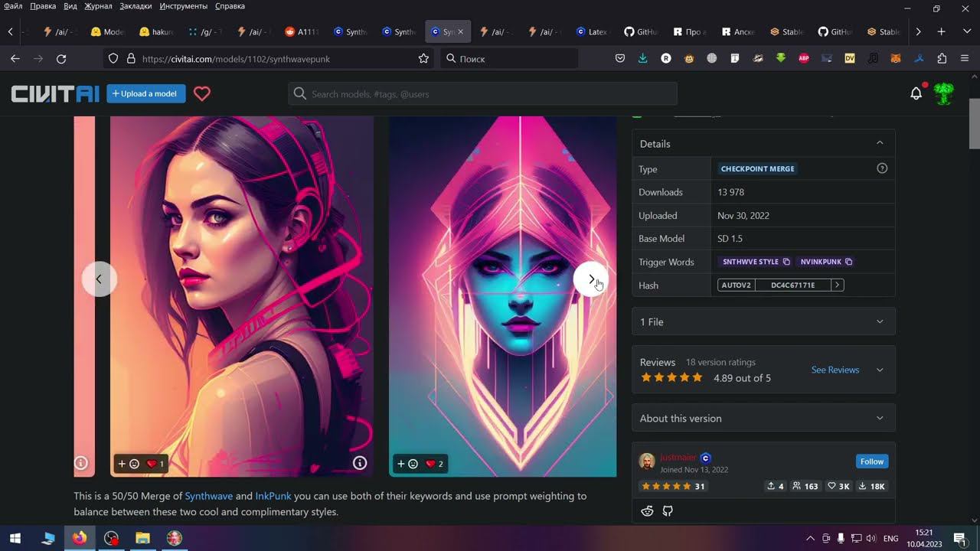Open the Вид menu
Screen dimensions: 980x551
tap(70, 6)
